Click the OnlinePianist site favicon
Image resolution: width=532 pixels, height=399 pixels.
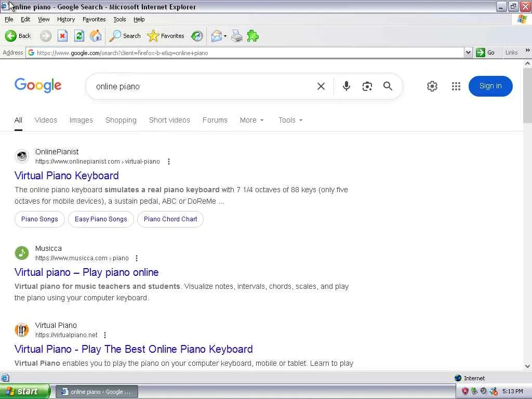click(22, 156)
